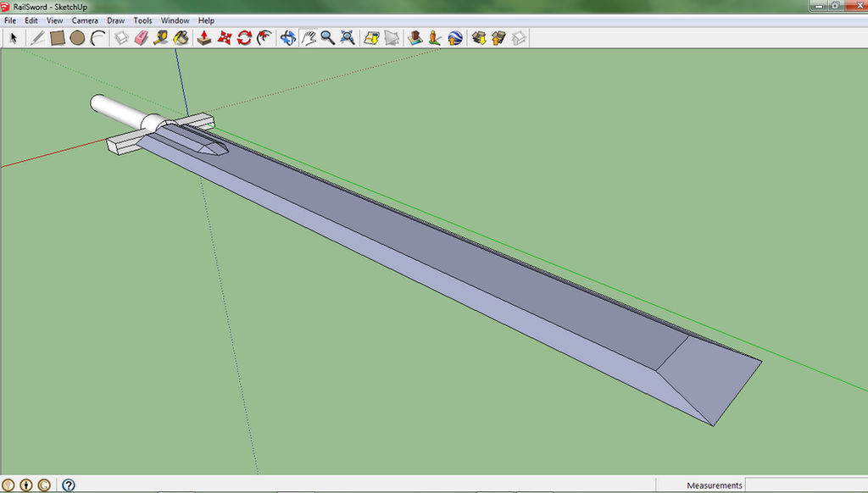Open the View menu
This screenshot has height=493, width=868.
click(x=54, y=20)
